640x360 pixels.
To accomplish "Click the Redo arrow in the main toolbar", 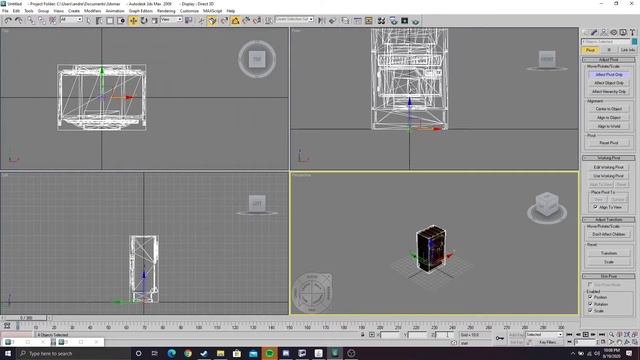I will 18,20.
